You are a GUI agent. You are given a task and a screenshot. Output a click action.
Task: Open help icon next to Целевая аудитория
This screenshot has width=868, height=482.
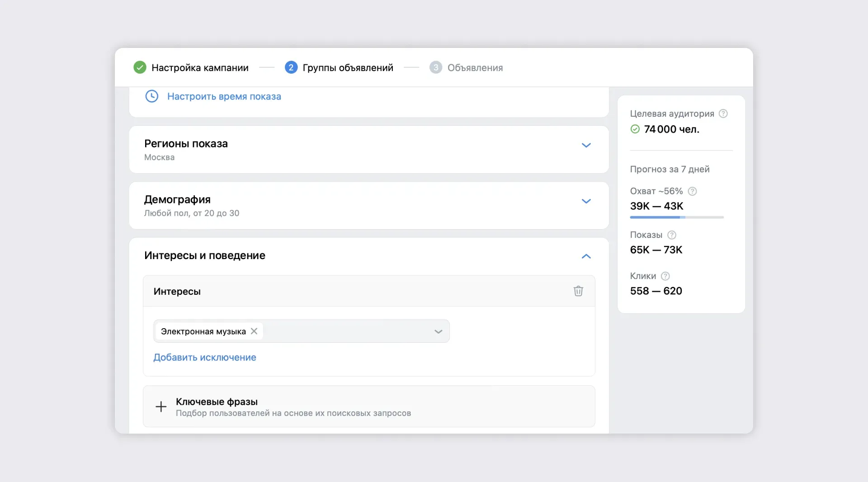click(723, 114)
